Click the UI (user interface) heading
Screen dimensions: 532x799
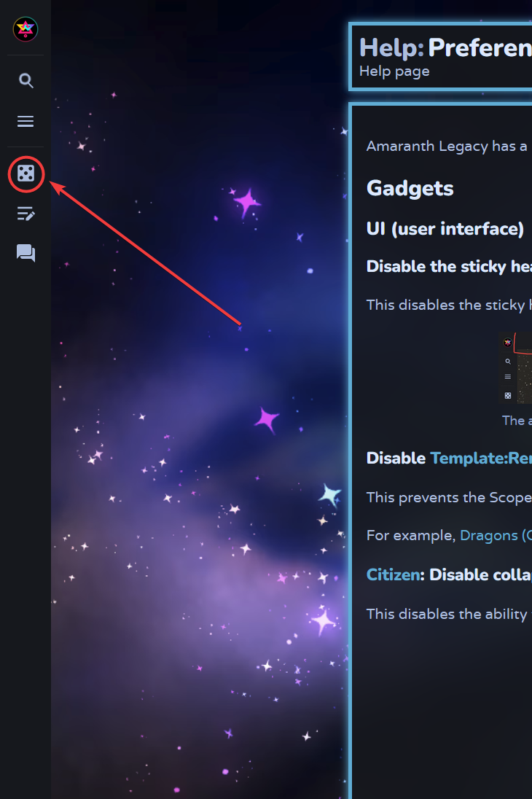(445, 229)
